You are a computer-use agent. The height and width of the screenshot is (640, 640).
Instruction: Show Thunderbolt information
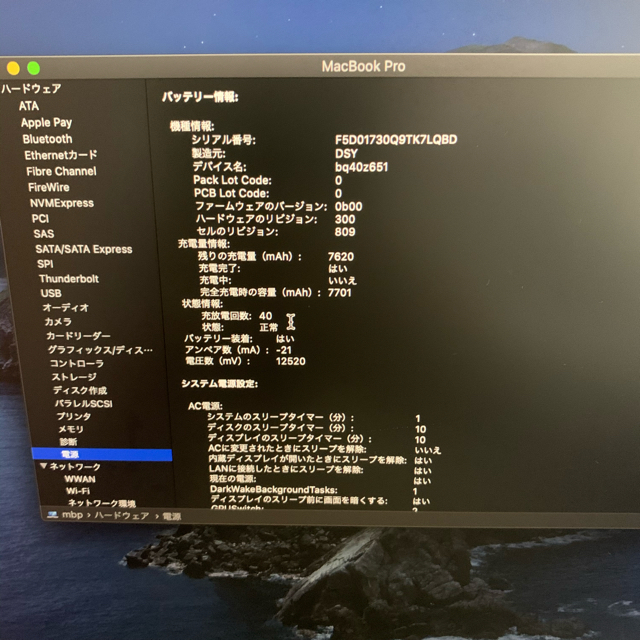tap(69, 279)
